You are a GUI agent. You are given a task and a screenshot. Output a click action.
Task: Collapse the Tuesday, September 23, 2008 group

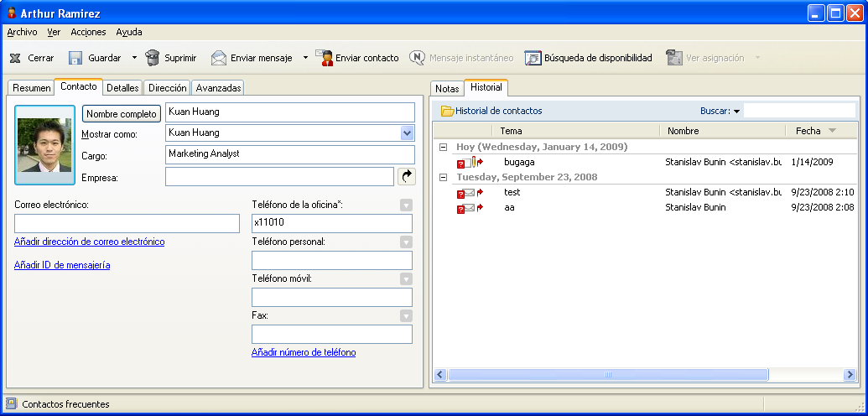click(x=442, y=177)
